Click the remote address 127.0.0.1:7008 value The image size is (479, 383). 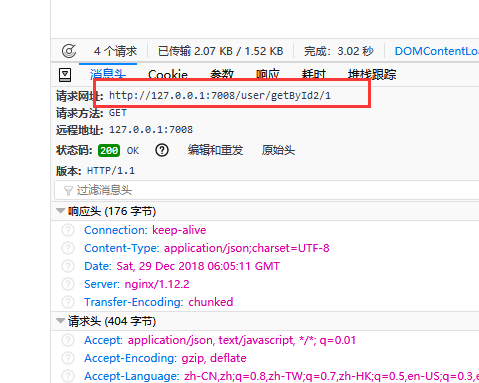tap(151, 130)
